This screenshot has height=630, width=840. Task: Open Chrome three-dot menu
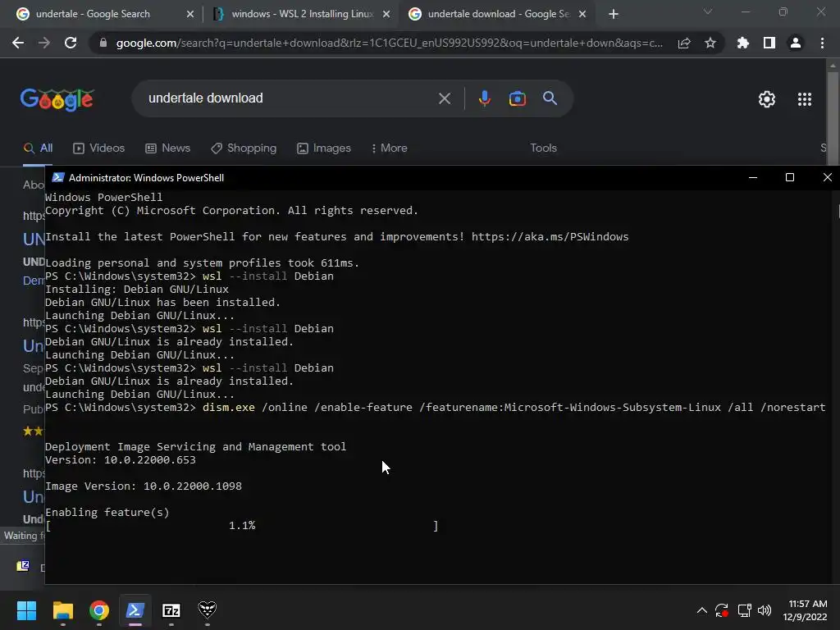pyautogui.click(x=822, y=43)
